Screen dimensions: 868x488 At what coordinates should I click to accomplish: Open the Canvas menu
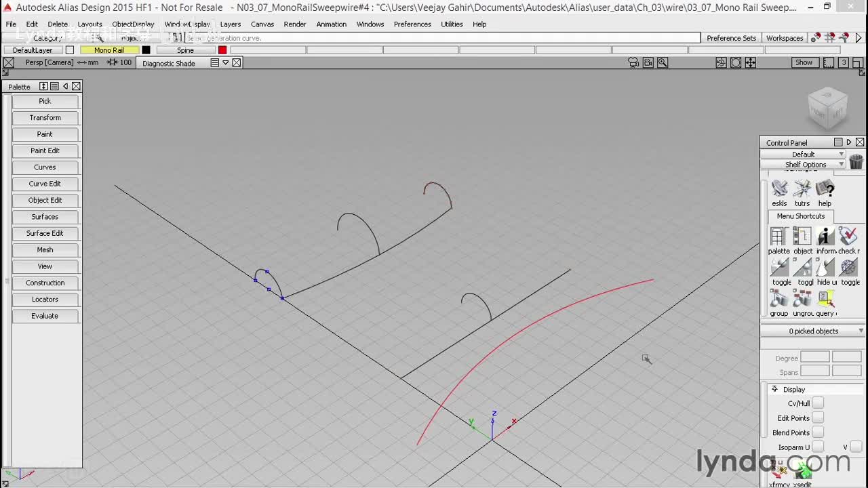point(262,24)
